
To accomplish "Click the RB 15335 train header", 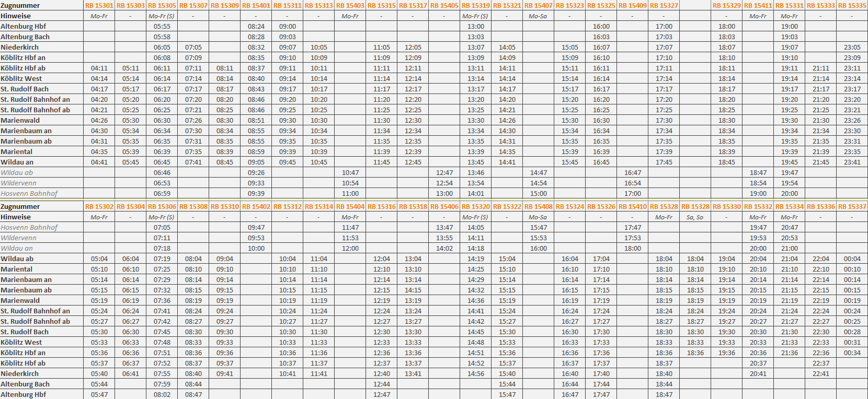I will click(852, 5).
